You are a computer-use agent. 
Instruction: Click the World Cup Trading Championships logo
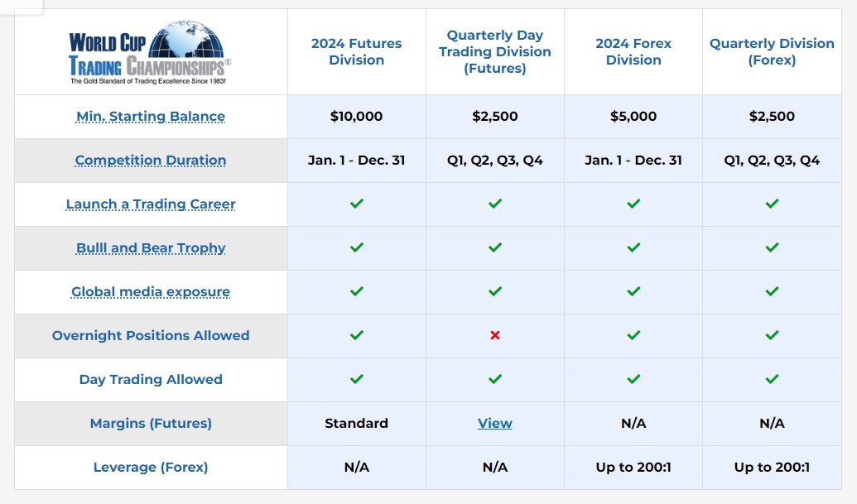coord(150,52)
